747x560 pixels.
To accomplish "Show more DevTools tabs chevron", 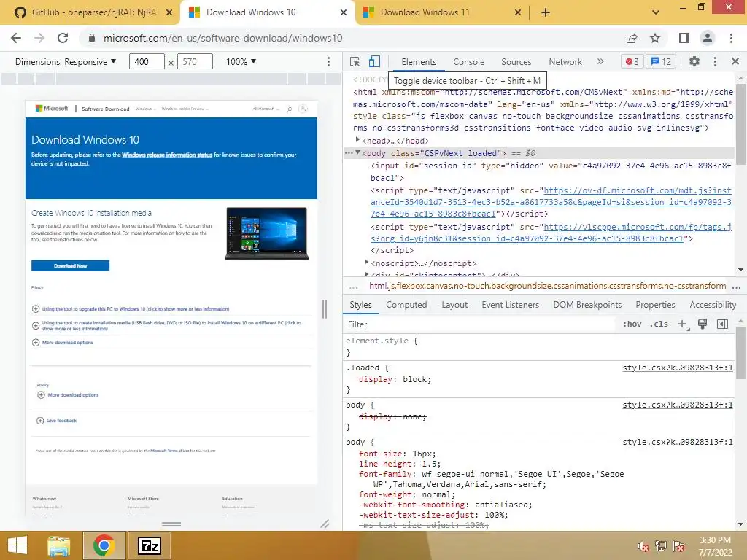I will [x=600, y=61].
